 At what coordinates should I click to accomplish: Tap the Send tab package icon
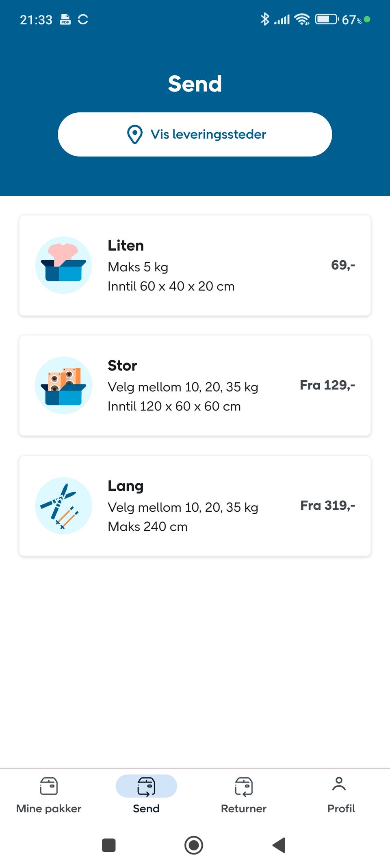click(x=146, y=786)
